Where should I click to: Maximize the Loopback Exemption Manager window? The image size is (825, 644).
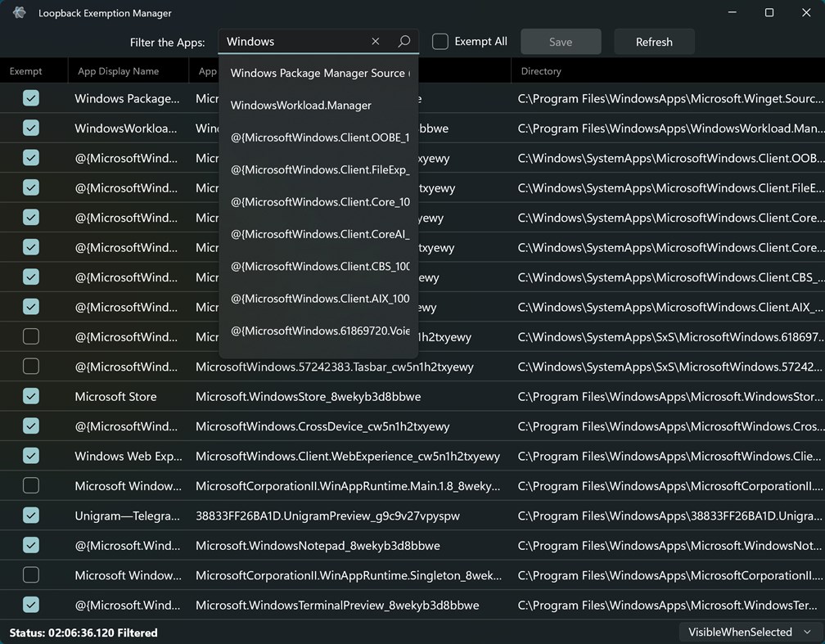[x=769, y=12]
